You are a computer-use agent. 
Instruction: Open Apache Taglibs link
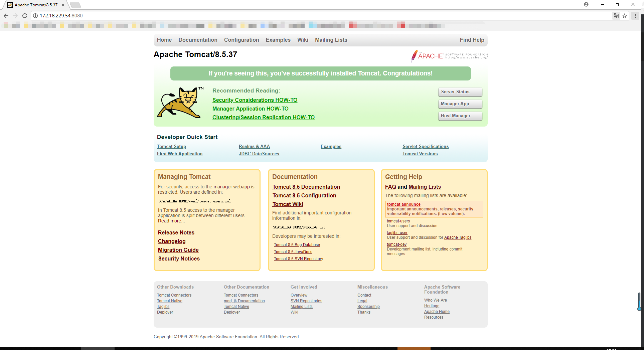[x=458, y=237]
